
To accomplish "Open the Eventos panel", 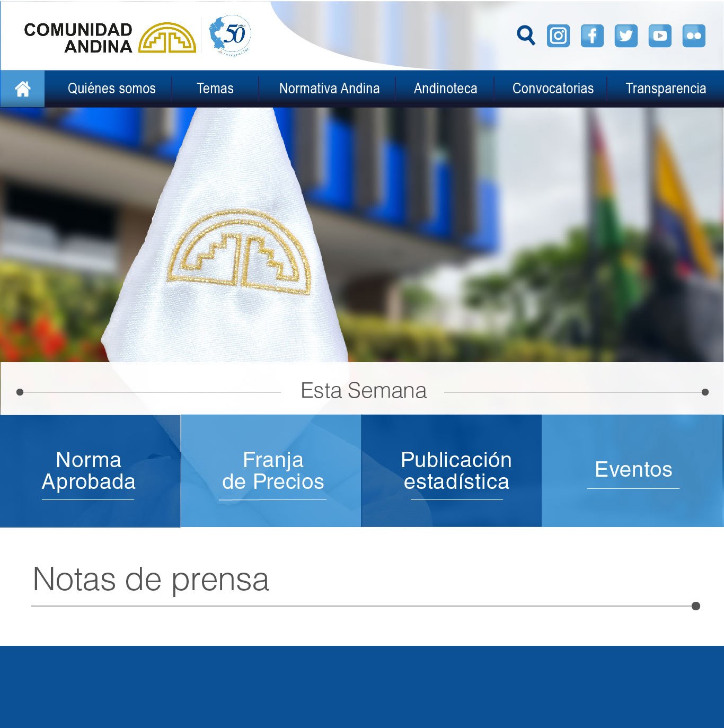I will pyautogui.click(x=633, y=470).
